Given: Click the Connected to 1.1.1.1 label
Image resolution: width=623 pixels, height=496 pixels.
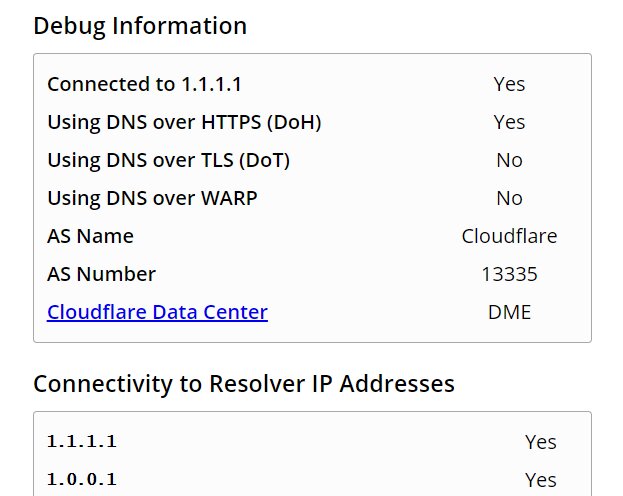Looking at the screenshot, I should [x=144, y=84].
